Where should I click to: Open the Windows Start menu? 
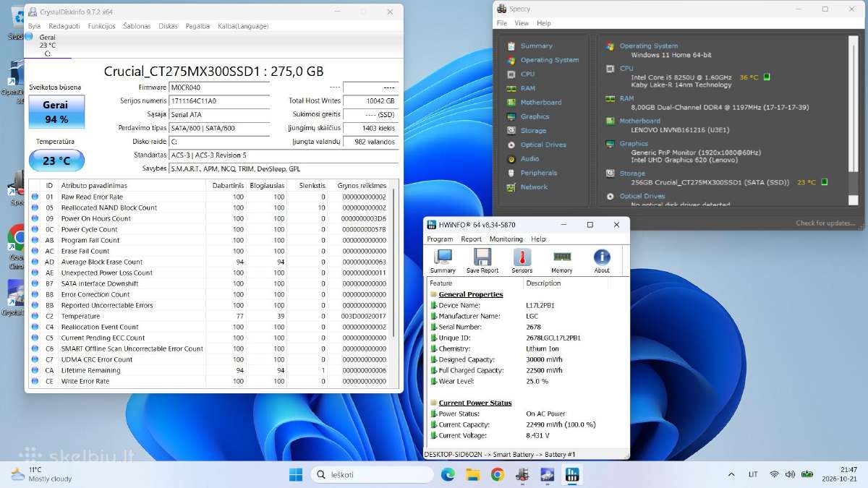pyautogui.click(x=296, y=474)
